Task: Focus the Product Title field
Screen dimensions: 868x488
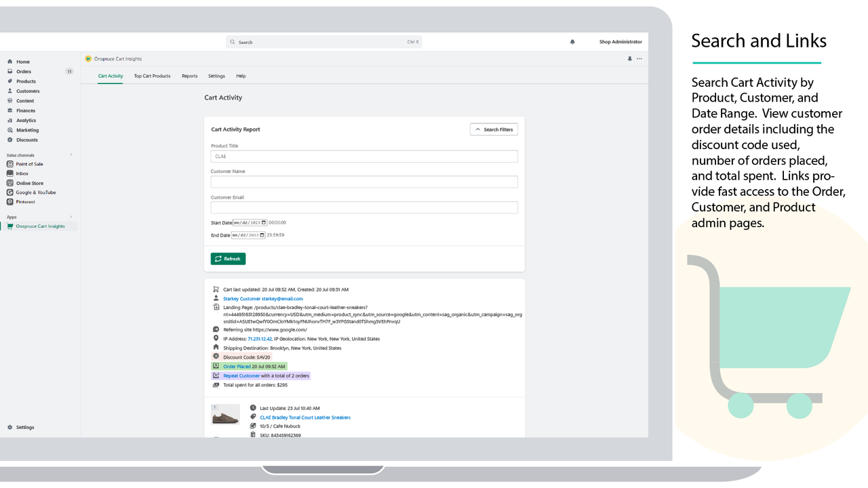Action: pos(364,157)
